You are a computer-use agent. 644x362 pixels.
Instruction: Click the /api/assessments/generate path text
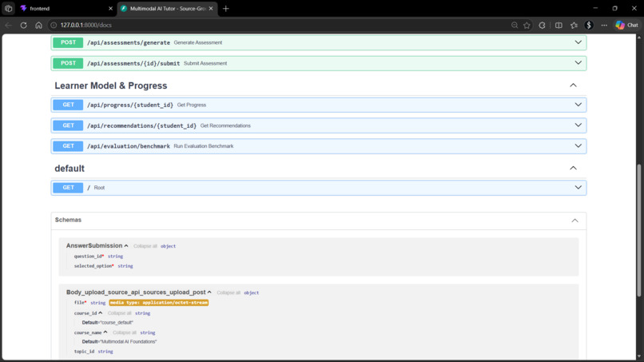(x=128, y=42)
